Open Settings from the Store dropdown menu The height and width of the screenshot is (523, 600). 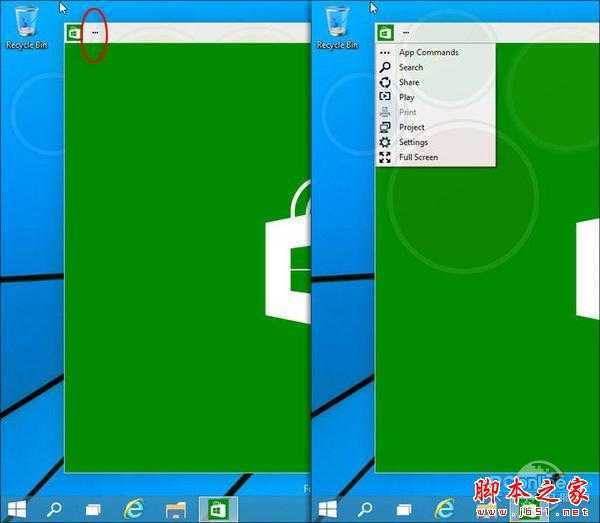pyautogui.click(x=436, y=142)
